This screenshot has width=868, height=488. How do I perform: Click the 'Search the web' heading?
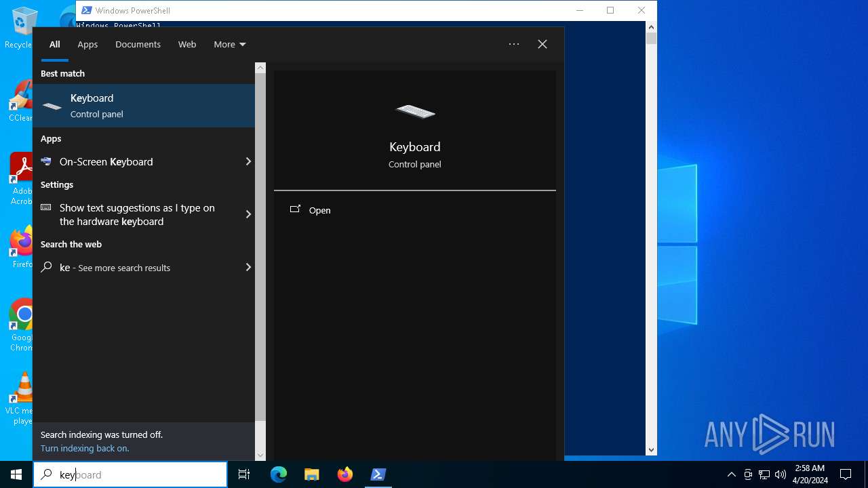tap(71, 244)
